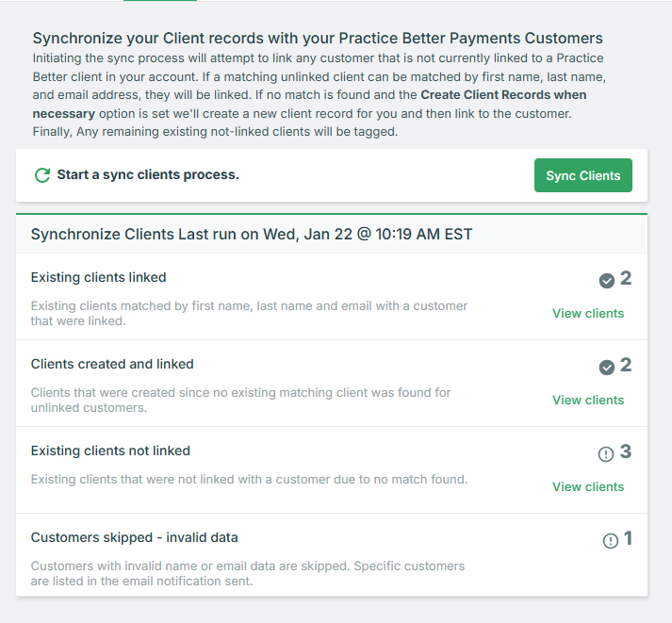Click bold 'Create Client Records when necessary' text

tap(309, 104)
